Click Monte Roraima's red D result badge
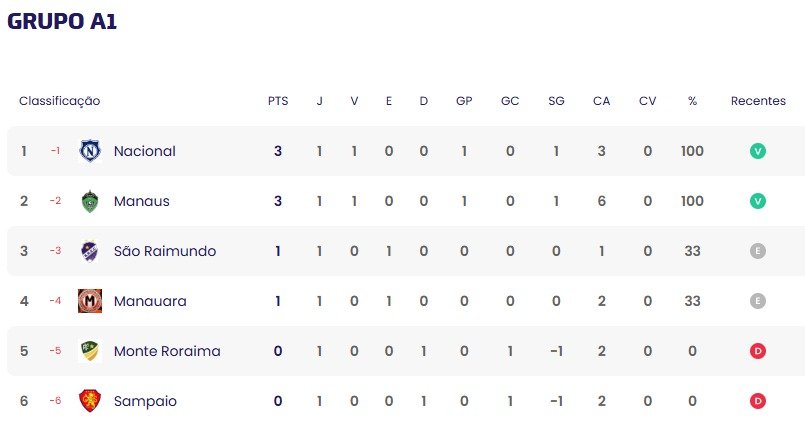The height and width of the screenshot is (441, 805). point(758,351)
